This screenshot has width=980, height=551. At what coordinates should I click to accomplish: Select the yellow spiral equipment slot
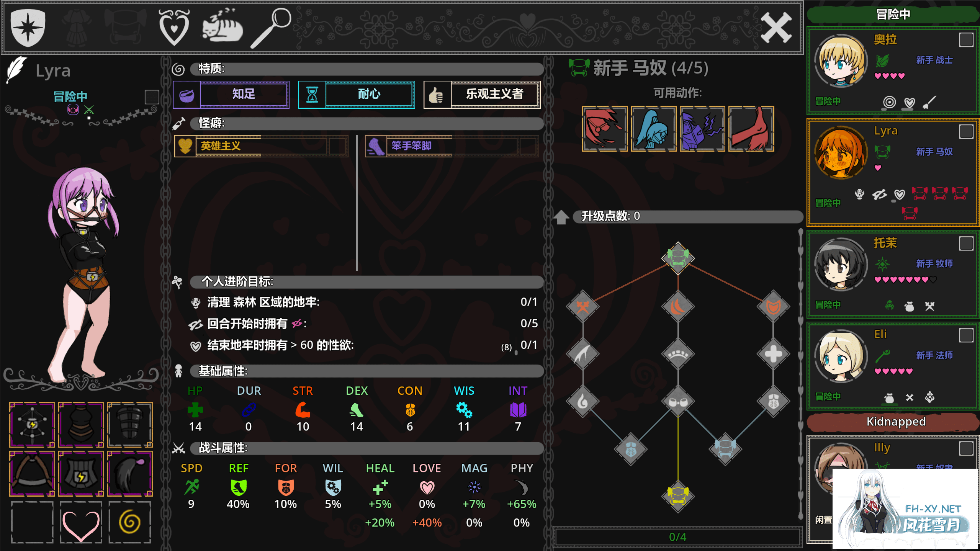129,522
